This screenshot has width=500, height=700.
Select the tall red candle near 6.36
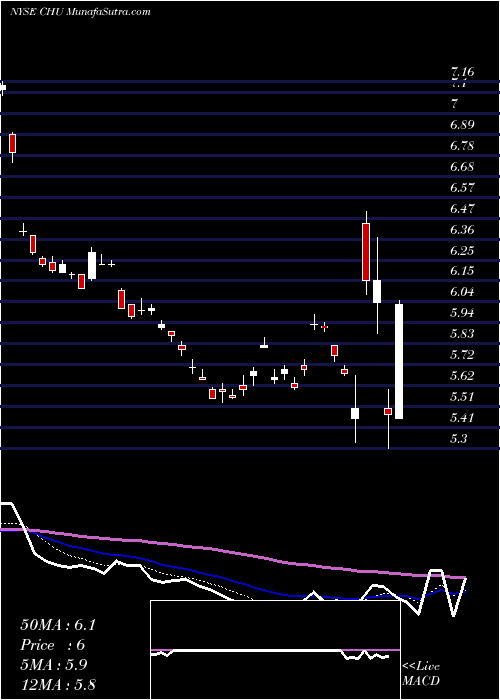coord(366,252)
